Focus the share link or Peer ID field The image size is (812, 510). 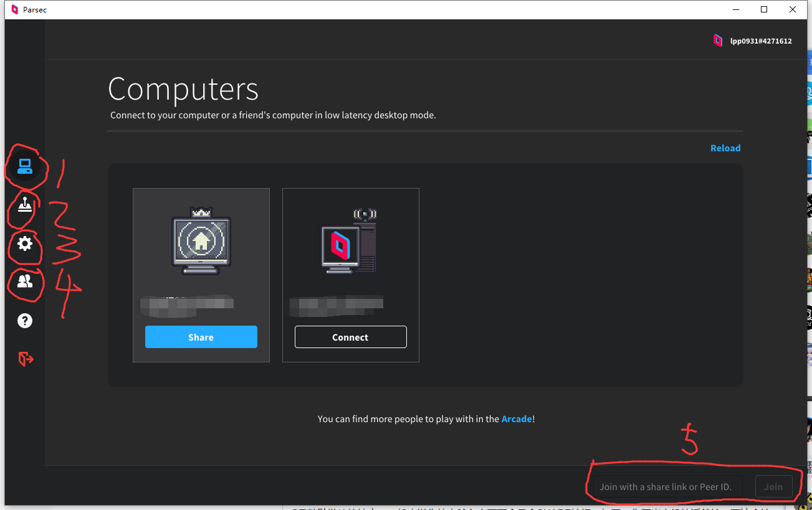tap(667, 487)
